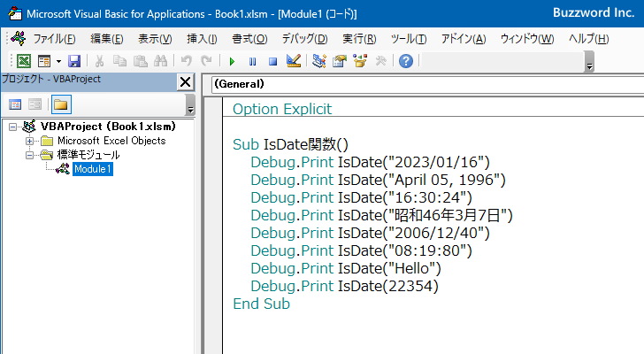
Task: Click the Sub IsDate関数() line
Action: tap(290, 144)
